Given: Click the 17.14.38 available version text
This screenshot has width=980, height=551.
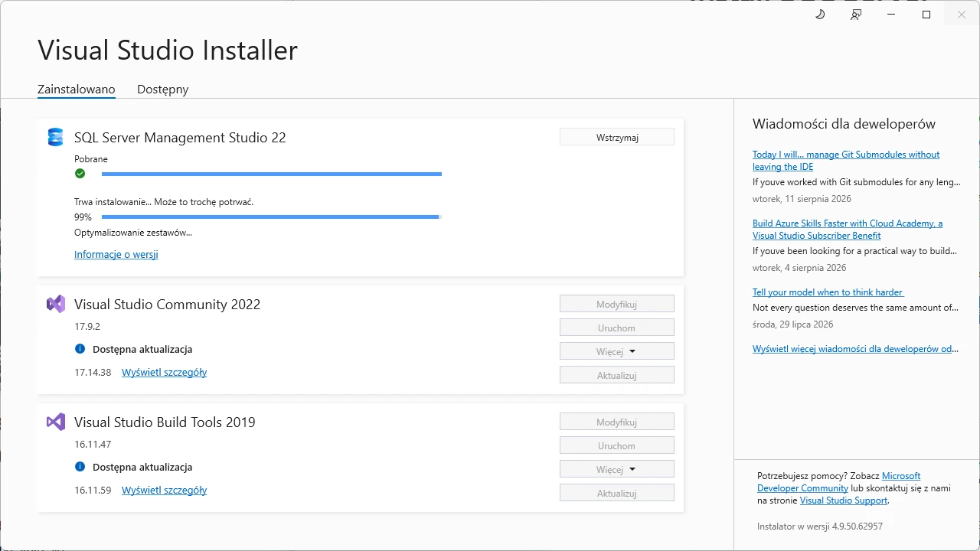Looking at the screenshot, I should 93,372.
